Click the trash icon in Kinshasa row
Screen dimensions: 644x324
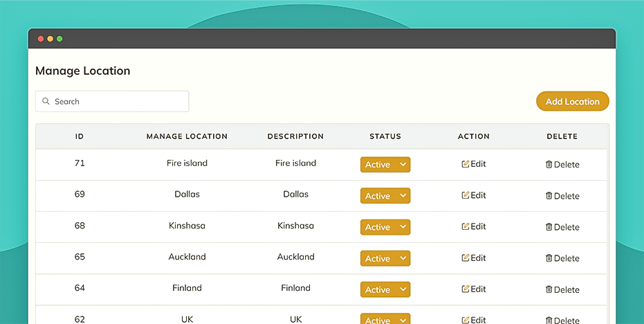point(549,227)
